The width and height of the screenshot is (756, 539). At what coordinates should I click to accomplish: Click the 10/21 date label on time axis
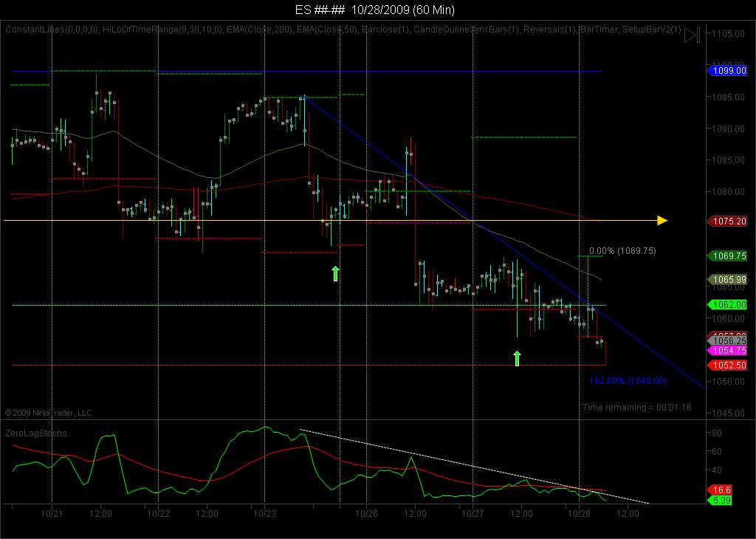pos(52,514)
